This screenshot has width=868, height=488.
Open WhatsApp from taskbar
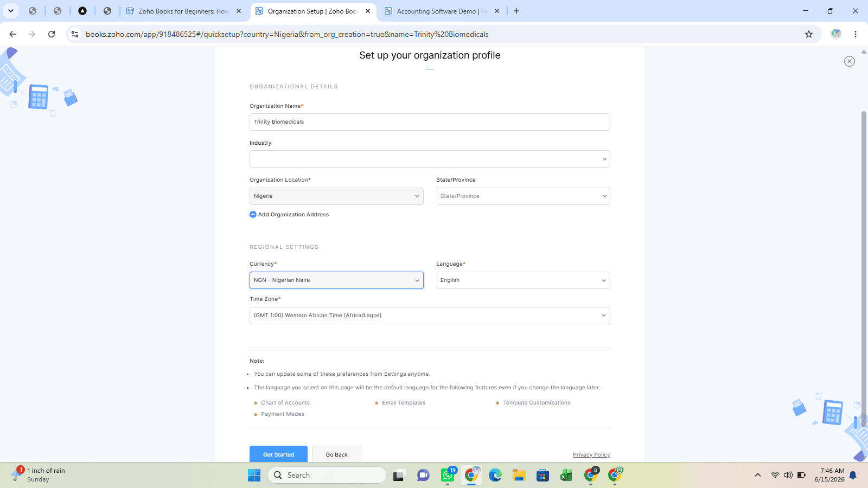point(448,475)
